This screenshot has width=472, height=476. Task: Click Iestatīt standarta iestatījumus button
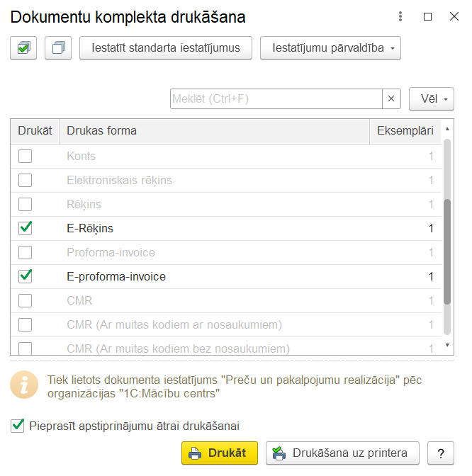[165, 48]
